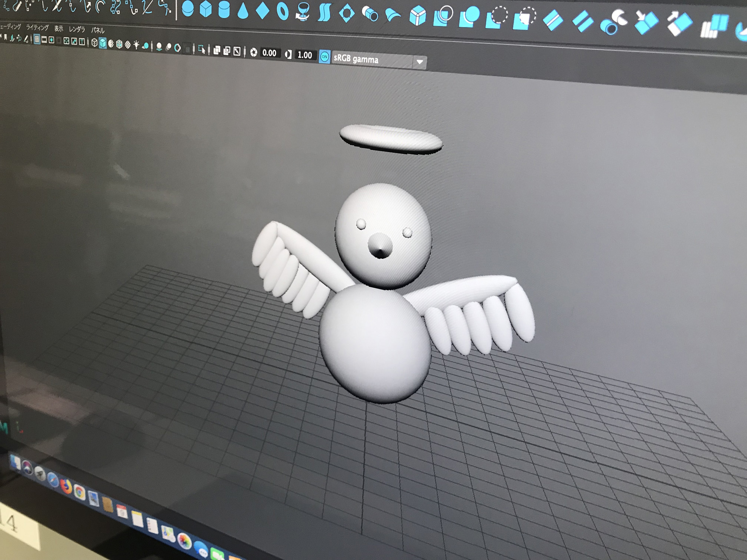
Task: Select Intersect Surfaces tool with sphere
Action: pyautogui.click(x=469, y=17)
